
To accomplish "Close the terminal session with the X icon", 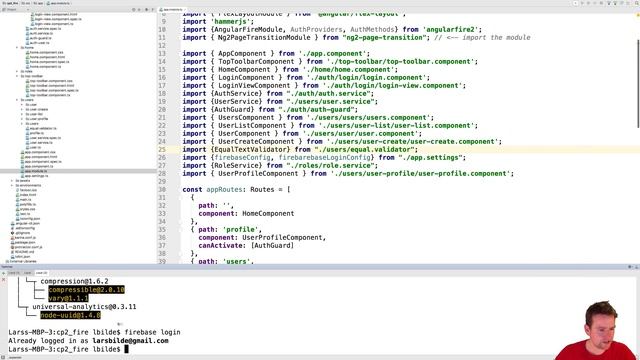I will point(4,280).
